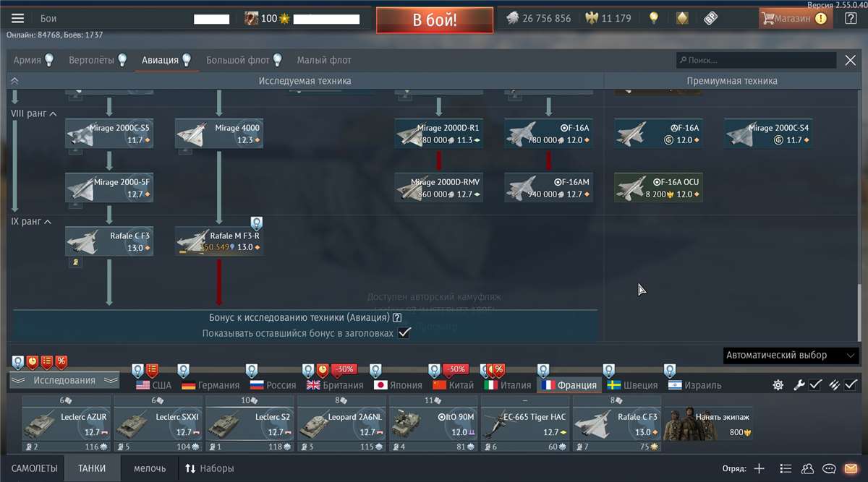
Task: Click the gold diamond icon in top bar
Action: (682, 18)
